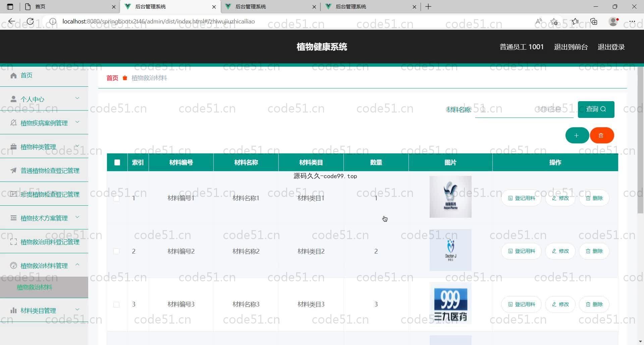Click 退出登录 in header
This screenshot has height=345, width=644.
click(x=611, y=47)
